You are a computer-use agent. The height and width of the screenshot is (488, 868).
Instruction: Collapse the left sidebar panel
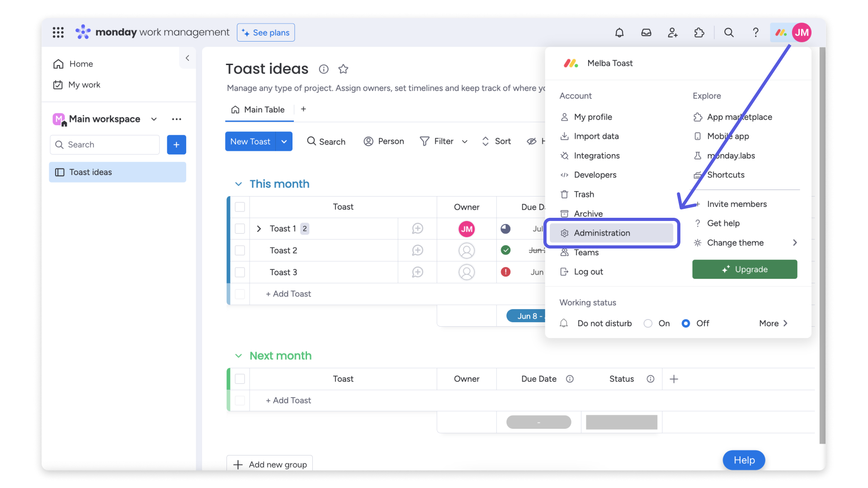point(188,58)
